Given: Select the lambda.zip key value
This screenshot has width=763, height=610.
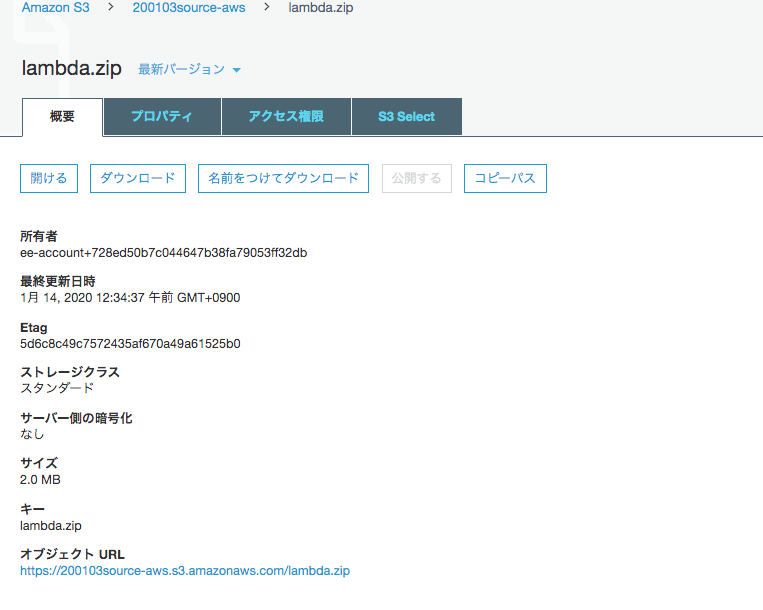Looking at the screenshot, I should 51,526.
